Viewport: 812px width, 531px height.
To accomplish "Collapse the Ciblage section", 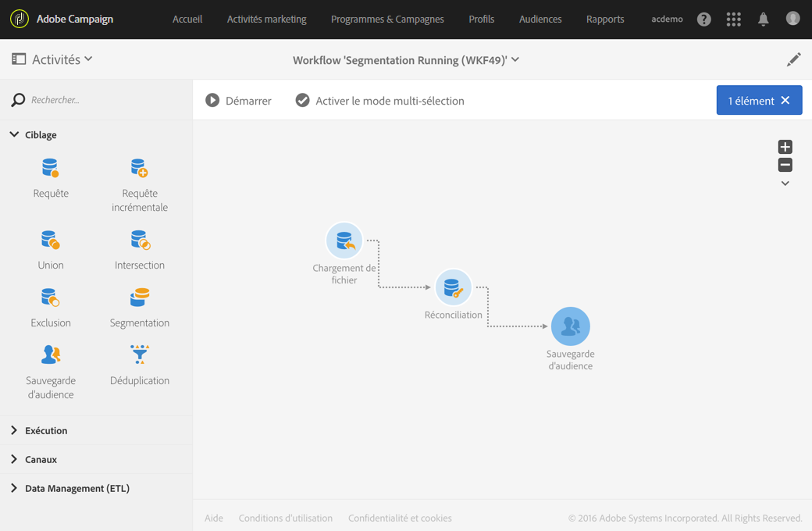I will [x=14, y=135].
